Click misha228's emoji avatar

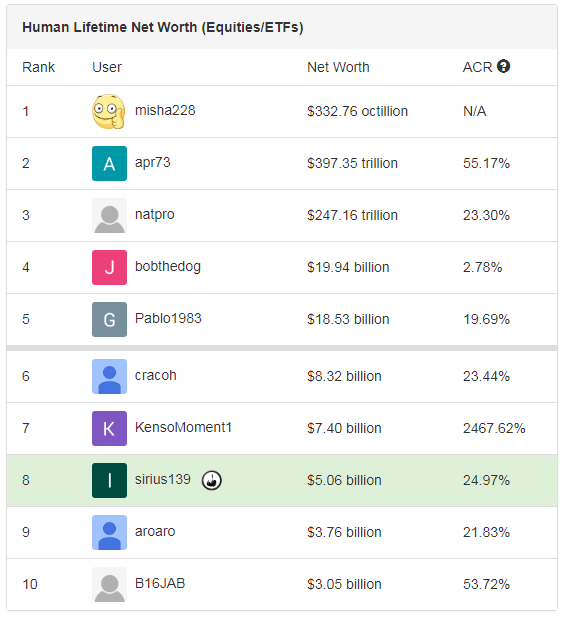point(109,111)
